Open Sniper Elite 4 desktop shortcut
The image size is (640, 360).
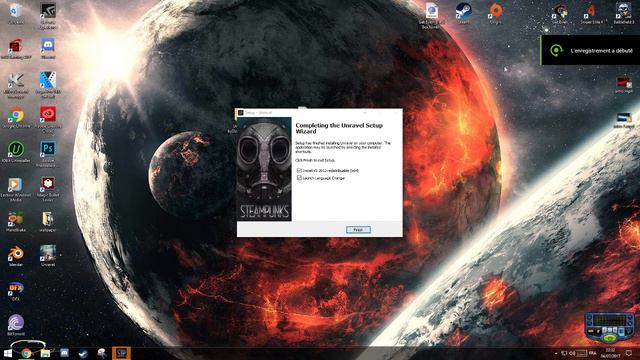pos(591,13)
